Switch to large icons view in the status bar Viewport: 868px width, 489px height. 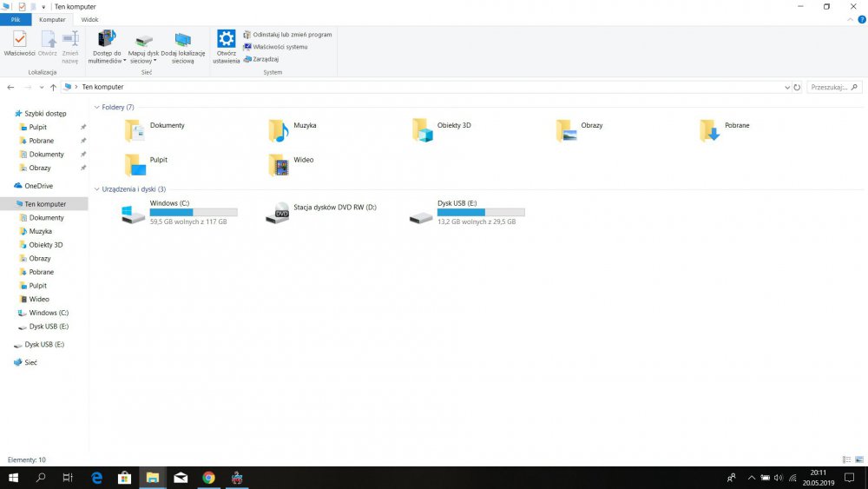[858, 459]
